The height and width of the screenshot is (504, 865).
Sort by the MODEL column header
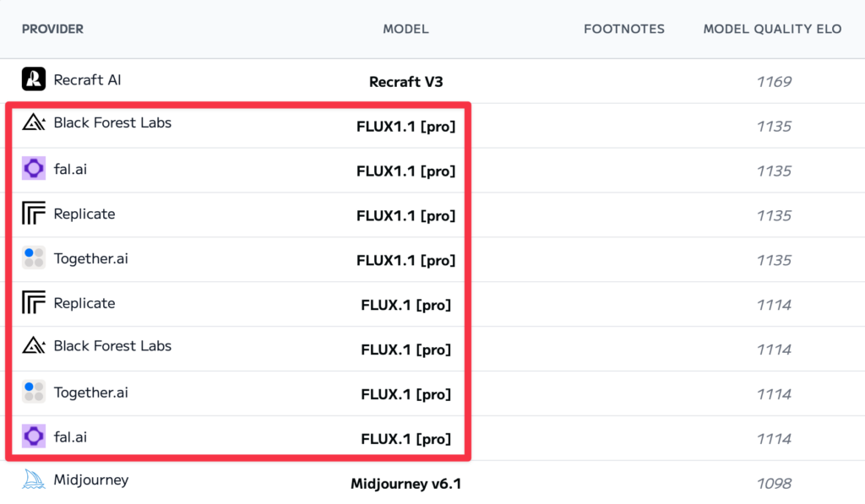tap(405, 29)
